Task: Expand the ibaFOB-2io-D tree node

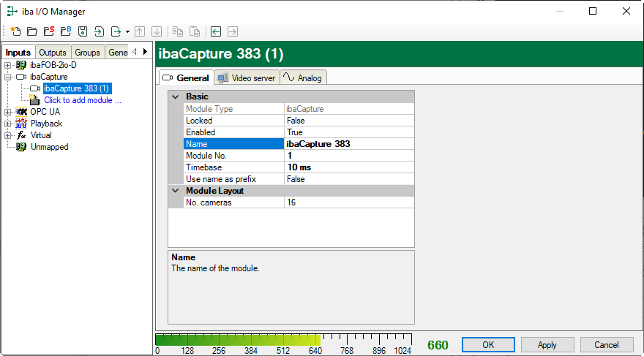Action: [x=7, y=65]
